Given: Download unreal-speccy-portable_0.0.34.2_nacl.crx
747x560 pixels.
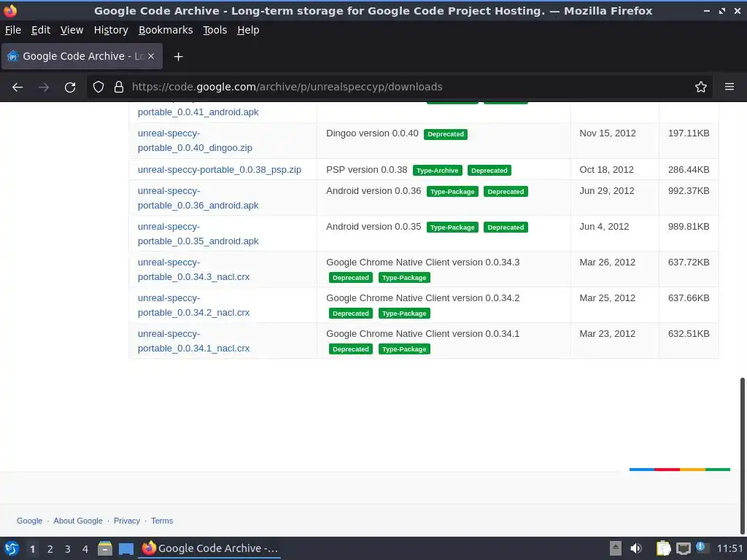Looking at the screenshot, I should [x=193, y=306].
